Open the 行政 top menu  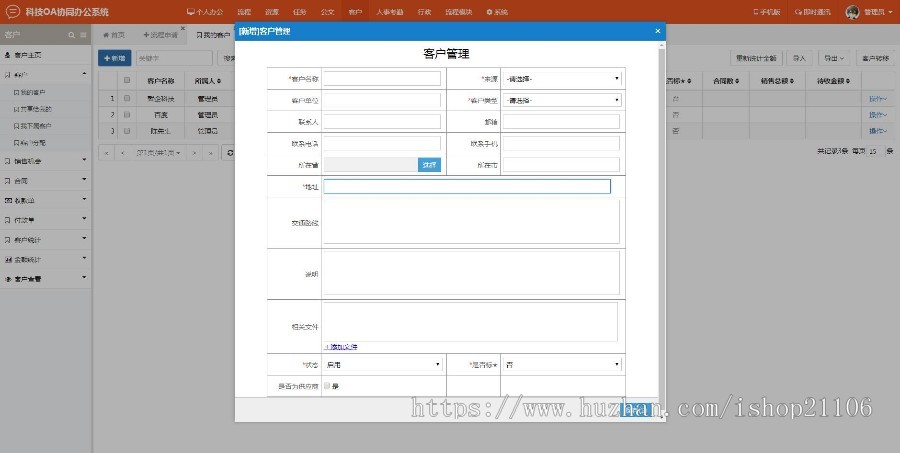(x=424, y=11)
